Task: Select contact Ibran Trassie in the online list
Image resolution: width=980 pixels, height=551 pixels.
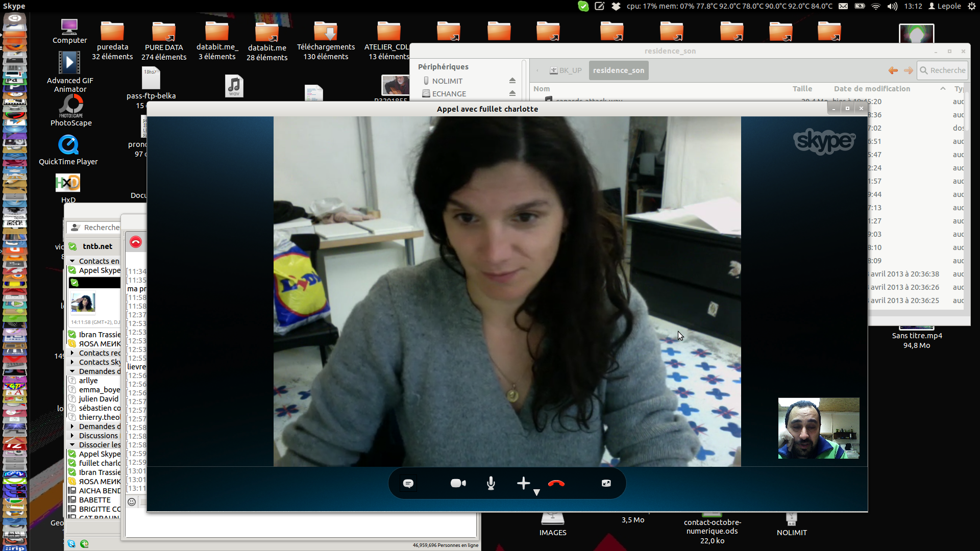Action: tap(100, 335)
